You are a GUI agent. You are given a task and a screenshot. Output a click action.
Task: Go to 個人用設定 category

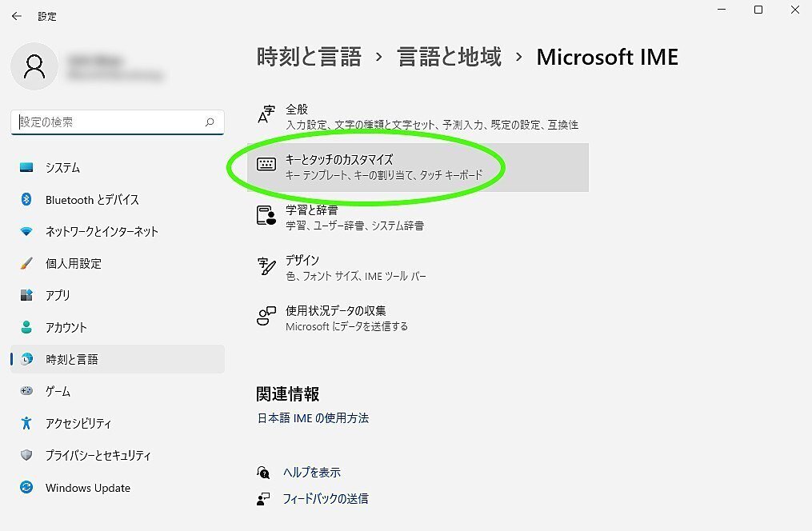[118, 263]
